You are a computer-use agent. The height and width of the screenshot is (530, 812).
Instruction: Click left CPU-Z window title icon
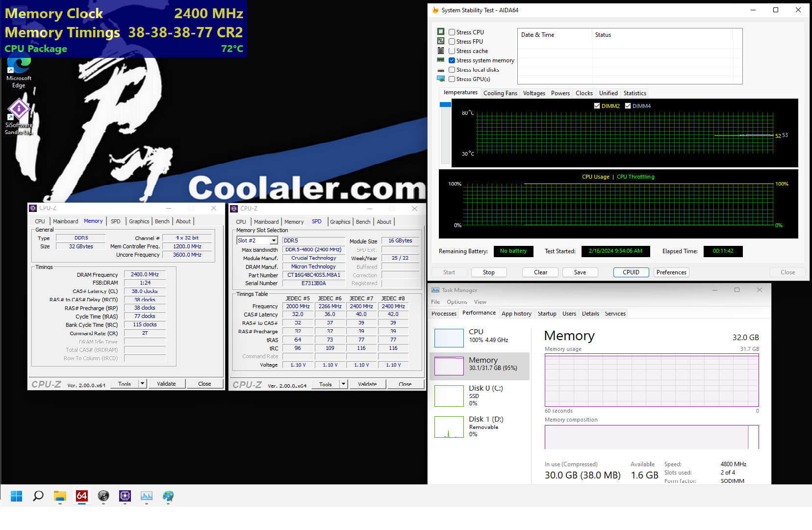[x=33, y=208]
